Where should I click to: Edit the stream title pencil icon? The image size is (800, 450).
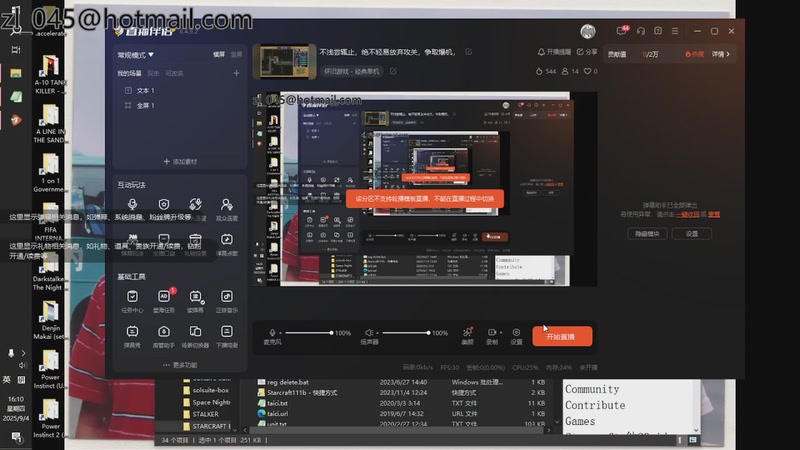click(x=468, y=52)
